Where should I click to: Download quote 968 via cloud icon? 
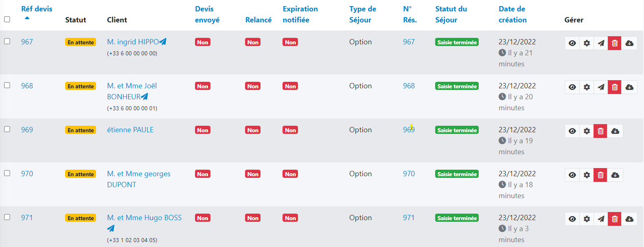pyautogui.click(x=629, y=87)
